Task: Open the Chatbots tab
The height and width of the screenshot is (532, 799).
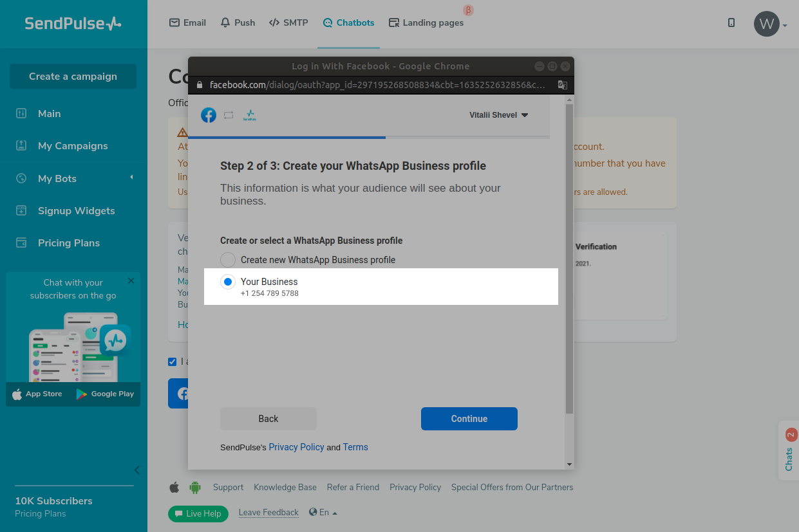Action: (348, 23)
